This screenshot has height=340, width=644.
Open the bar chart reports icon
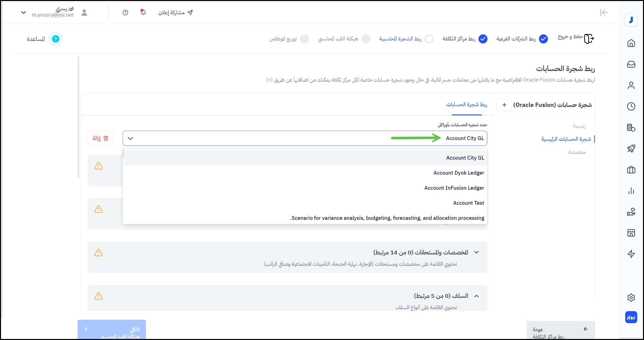coord(631,191)
